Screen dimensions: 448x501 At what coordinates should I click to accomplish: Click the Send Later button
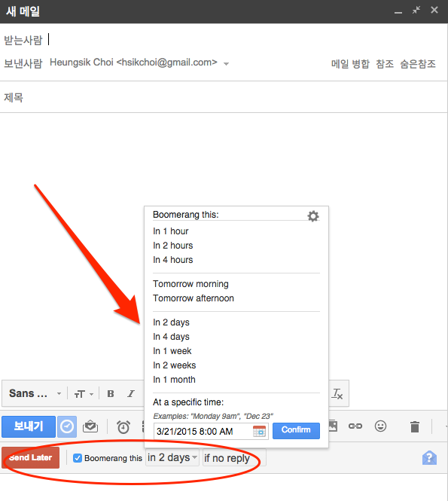[31, 457]
